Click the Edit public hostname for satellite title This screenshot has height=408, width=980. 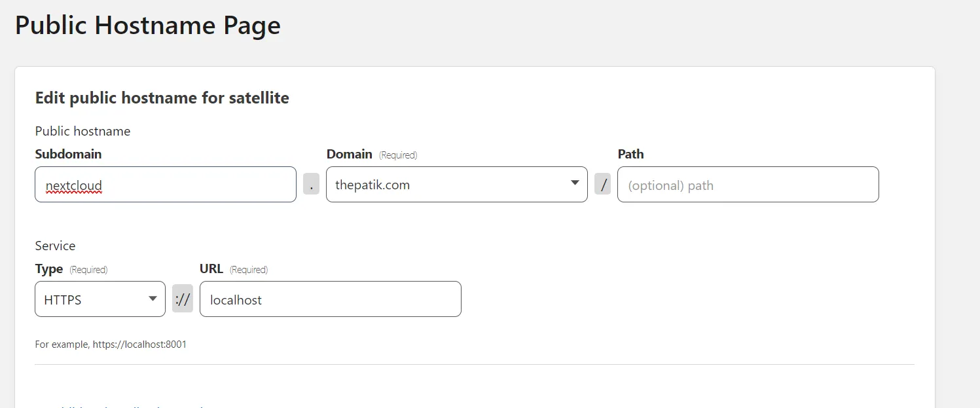click(162, 98)
